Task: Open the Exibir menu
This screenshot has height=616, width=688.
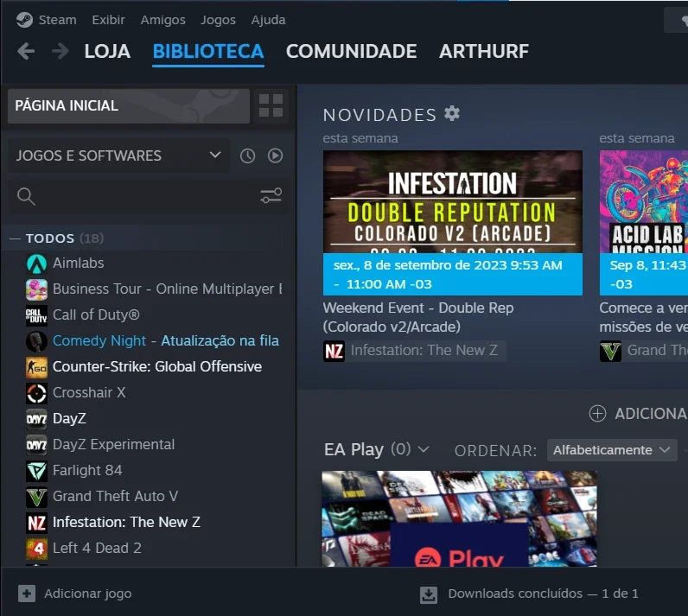Action: click(108, 20)
